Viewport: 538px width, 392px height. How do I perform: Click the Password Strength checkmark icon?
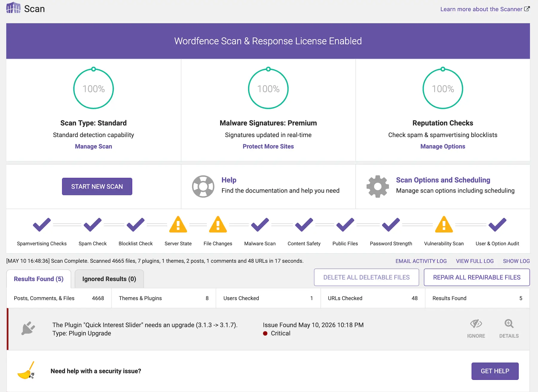[391, 225]
